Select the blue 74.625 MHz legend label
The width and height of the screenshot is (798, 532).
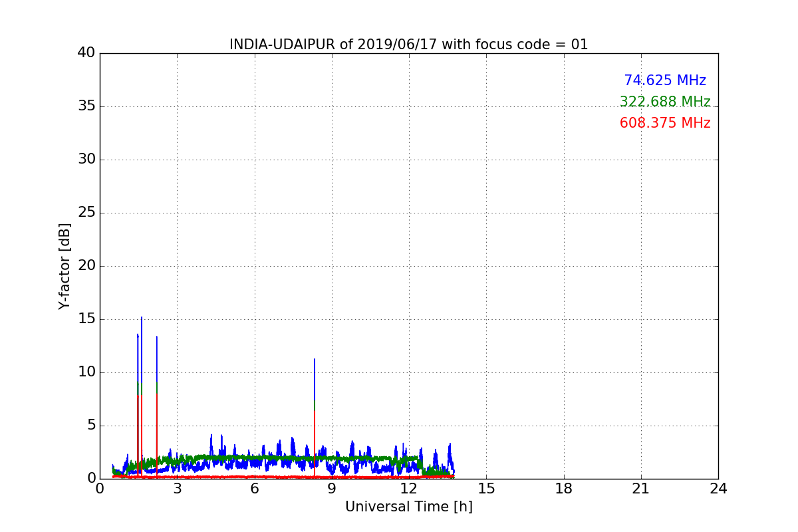click(x=665, y=80)
